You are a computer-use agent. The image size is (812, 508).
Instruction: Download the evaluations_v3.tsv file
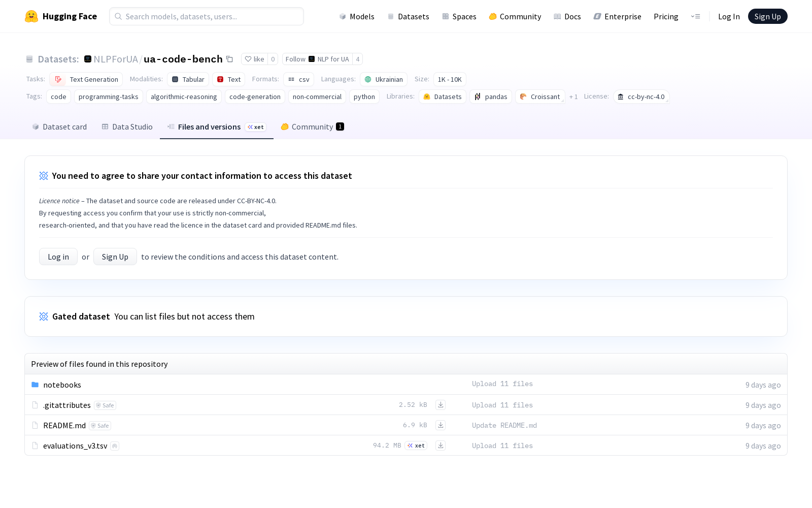pos(441,446)
